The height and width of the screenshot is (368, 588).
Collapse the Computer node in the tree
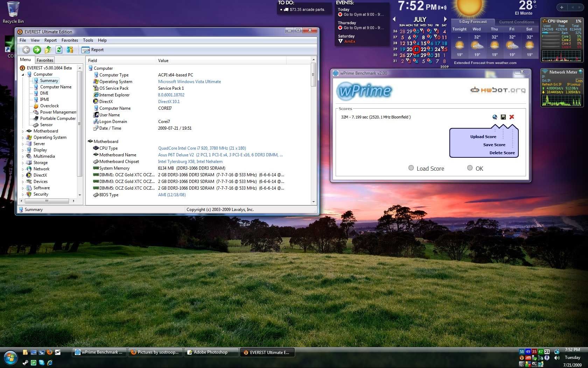[23, 75]
